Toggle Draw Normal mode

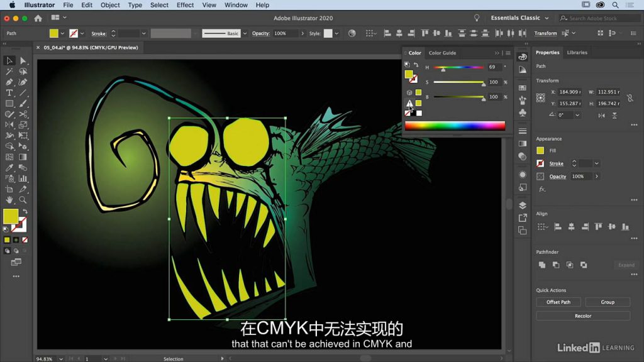click(x=7, y=251)
